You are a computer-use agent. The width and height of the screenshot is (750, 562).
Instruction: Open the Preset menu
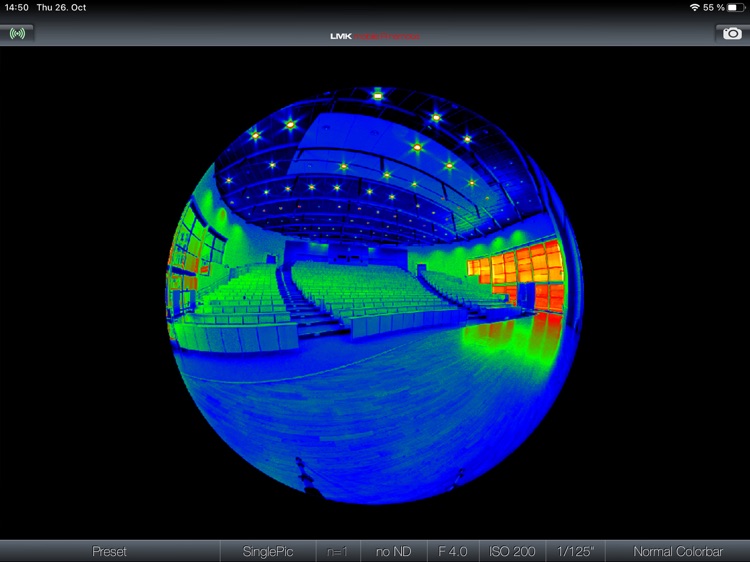pos(110,551)
